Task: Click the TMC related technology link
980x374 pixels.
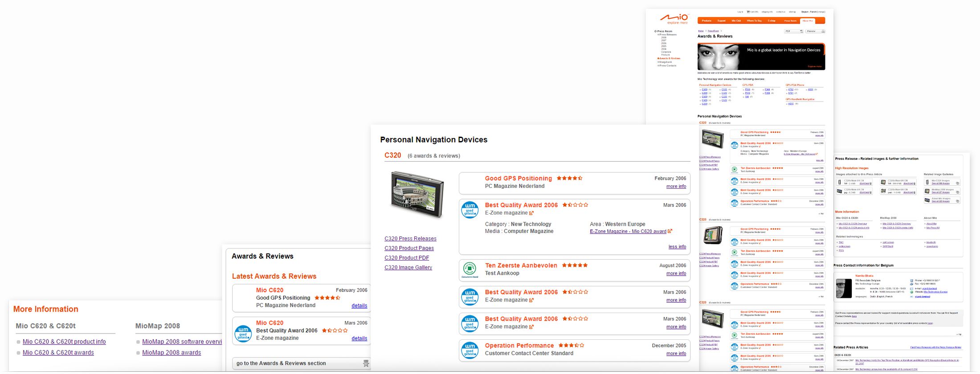Action: [841, 243]
